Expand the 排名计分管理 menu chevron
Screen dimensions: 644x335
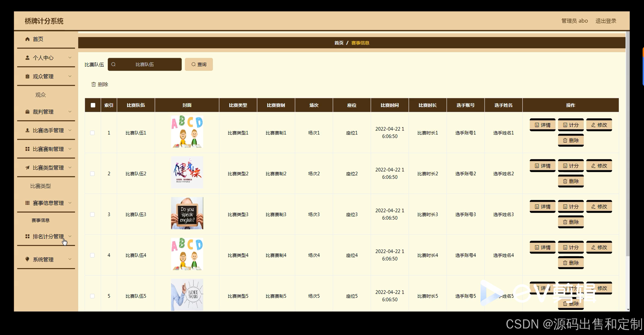(x=70, y=236)
